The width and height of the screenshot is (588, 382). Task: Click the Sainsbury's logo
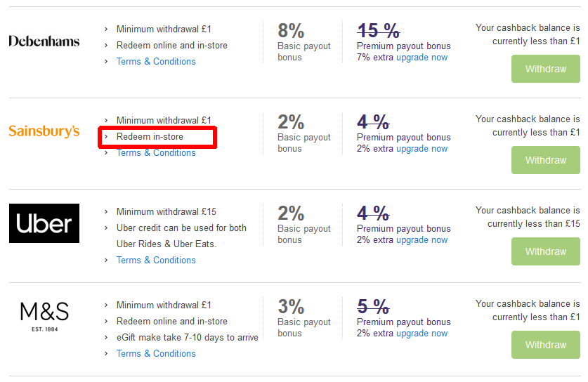pyautogui.click(x=44, y=131)
